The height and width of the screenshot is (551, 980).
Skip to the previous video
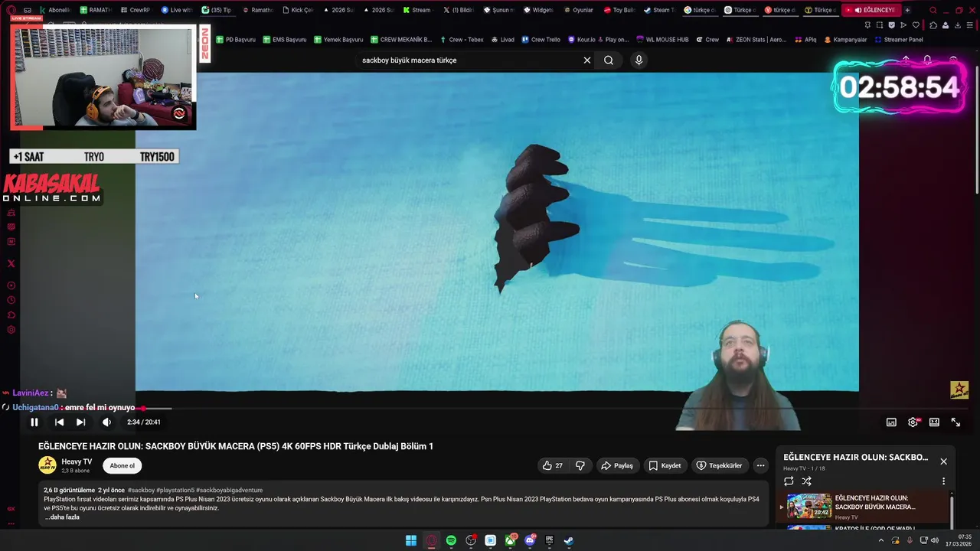point(59,422)
